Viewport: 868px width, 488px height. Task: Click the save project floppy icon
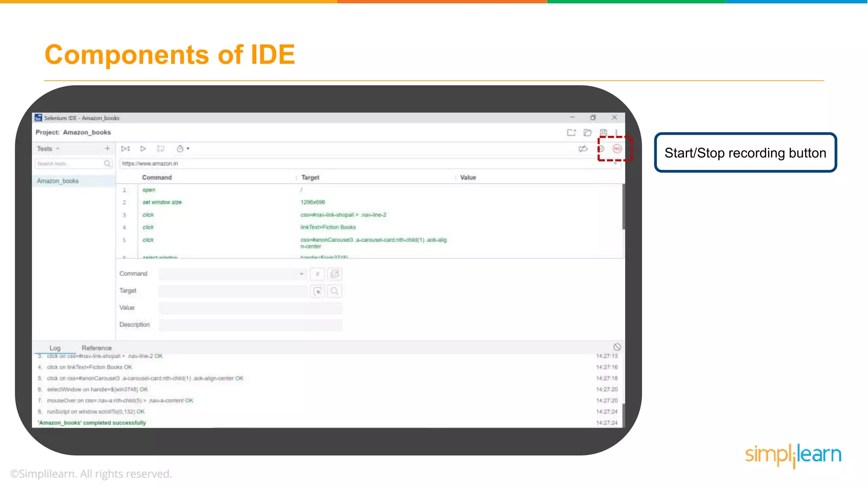tap(604, 133)
